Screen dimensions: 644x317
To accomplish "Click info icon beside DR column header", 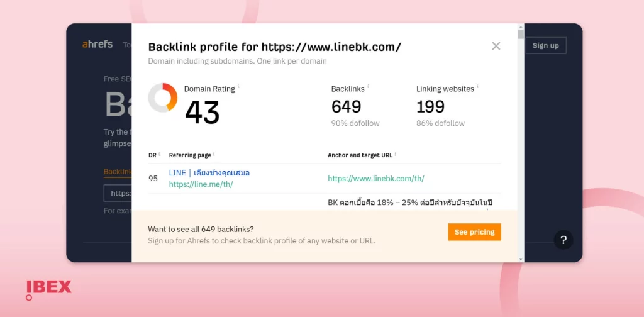I will pyautogui.click(x=159, y=154).
